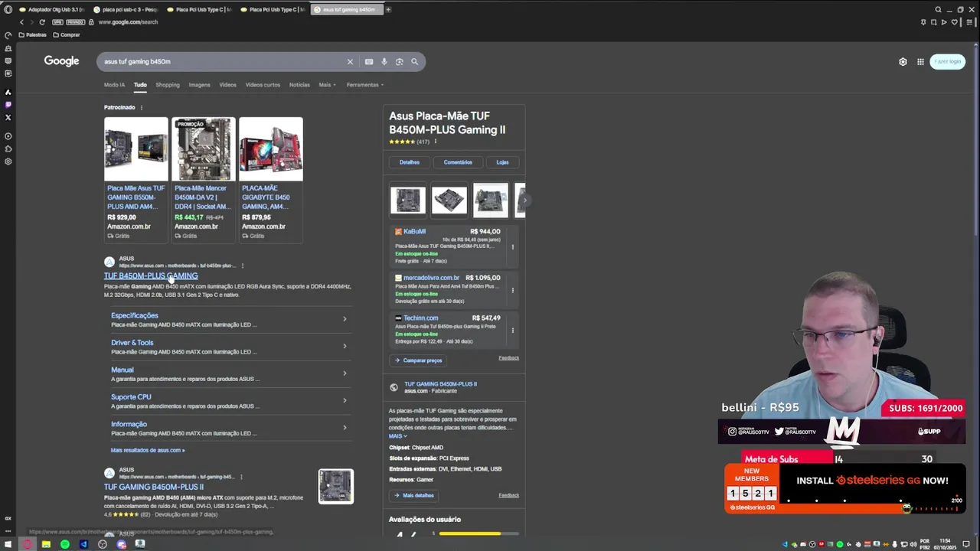980x551 pixels.
Task: Open Opera's tab search magnifier
Action: click(938, 9)
